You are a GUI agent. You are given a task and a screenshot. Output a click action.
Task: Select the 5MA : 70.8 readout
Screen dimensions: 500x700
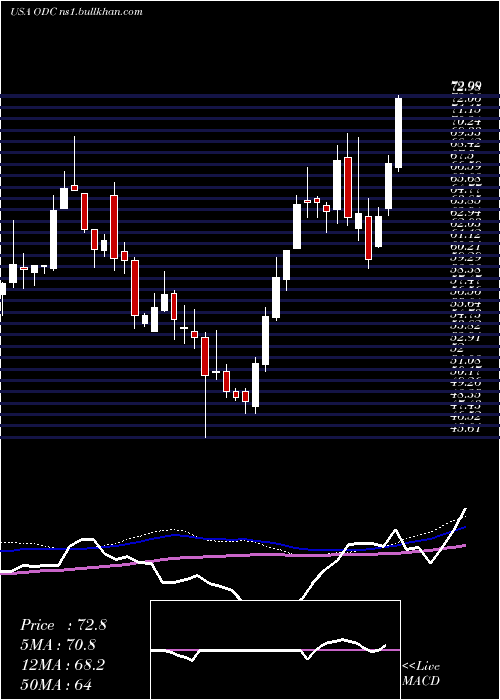[x=58, y=645]
